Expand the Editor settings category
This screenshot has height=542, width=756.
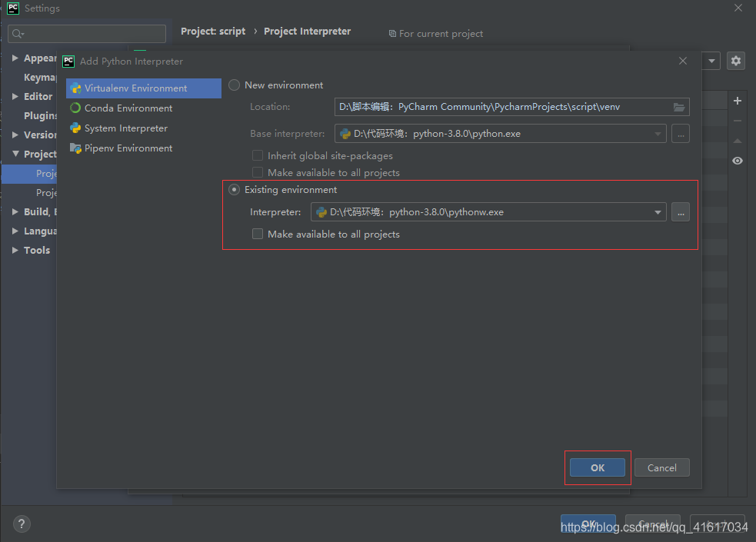pos(15,96)
